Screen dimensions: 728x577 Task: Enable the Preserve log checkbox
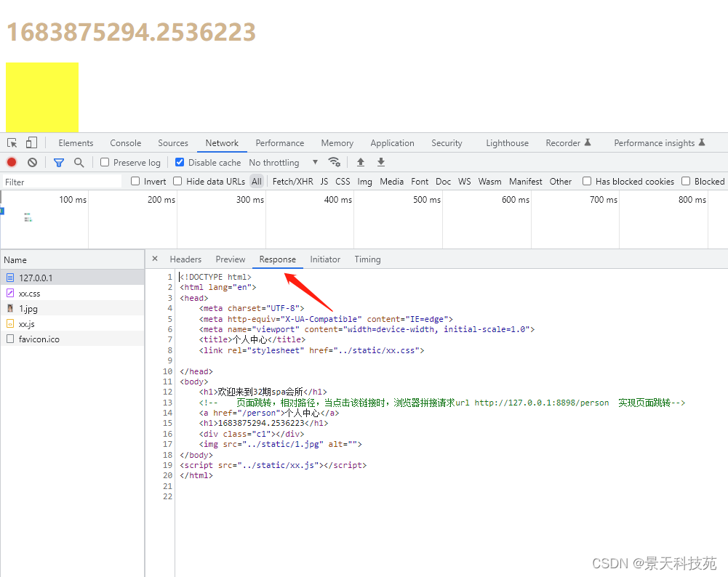coord(105,162)
